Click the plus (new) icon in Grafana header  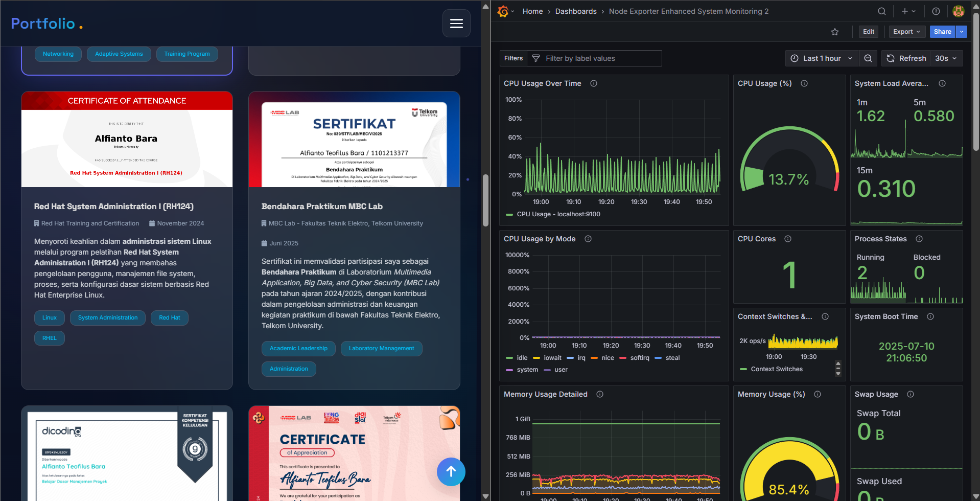(905, 11)
